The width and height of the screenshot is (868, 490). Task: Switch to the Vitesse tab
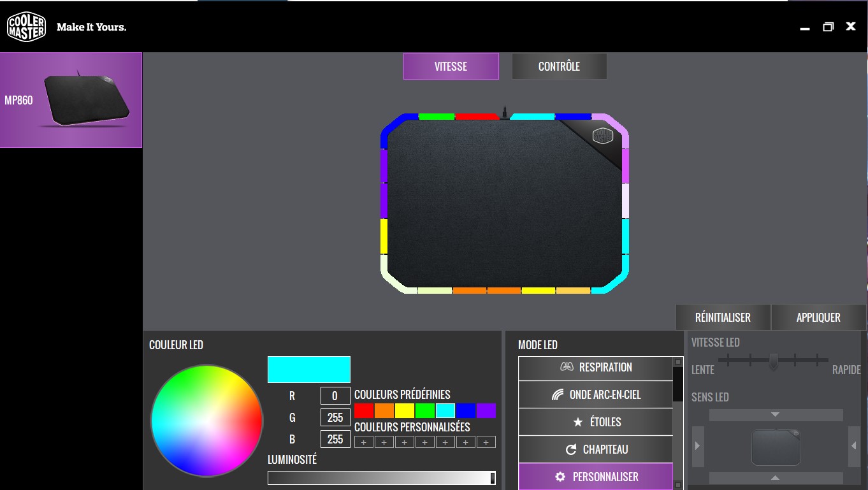pos(451,66)
